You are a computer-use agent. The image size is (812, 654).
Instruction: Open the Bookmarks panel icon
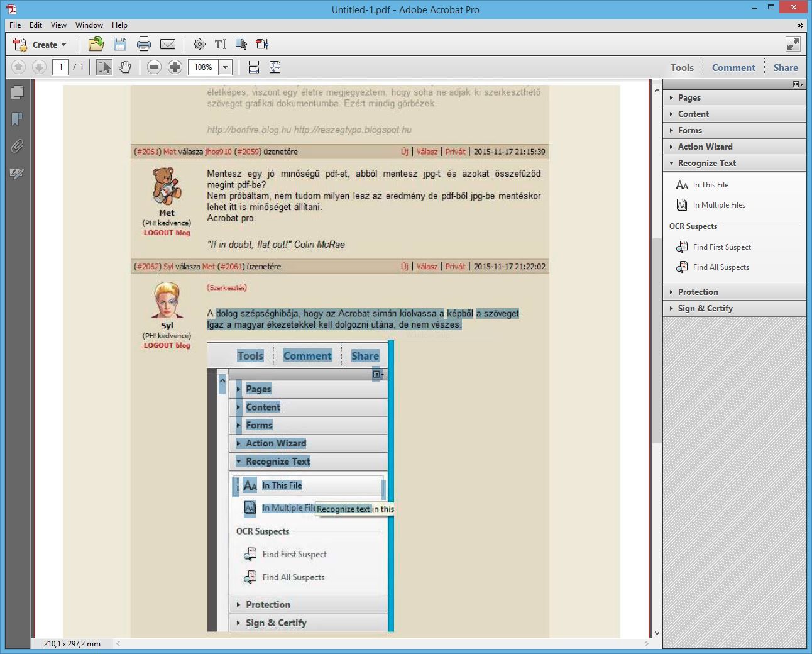tap(18, 119)
